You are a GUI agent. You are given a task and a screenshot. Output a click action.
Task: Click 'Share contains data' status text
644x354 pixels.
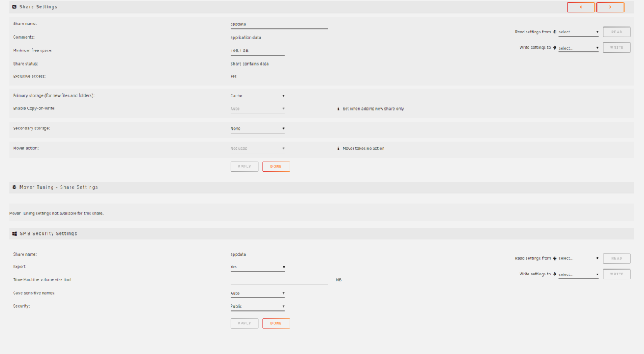point(249,64)
